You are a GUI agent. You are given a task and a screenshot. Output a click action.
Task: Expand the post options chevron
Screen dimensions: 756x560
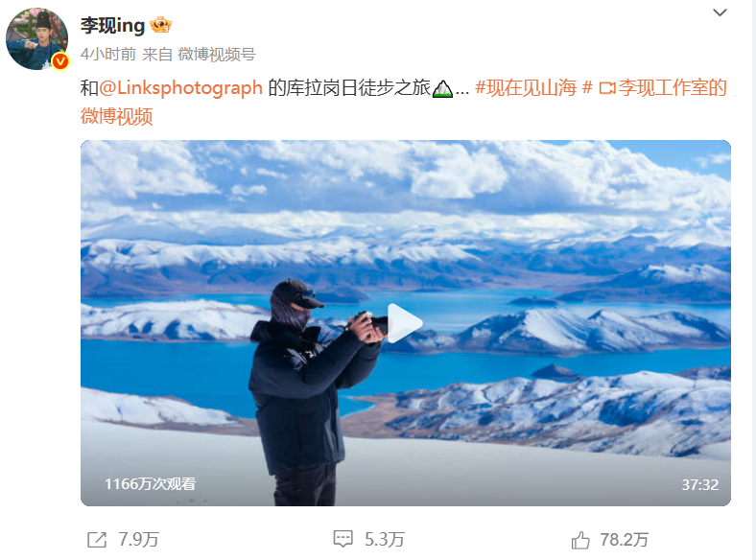tap(720, 12)
